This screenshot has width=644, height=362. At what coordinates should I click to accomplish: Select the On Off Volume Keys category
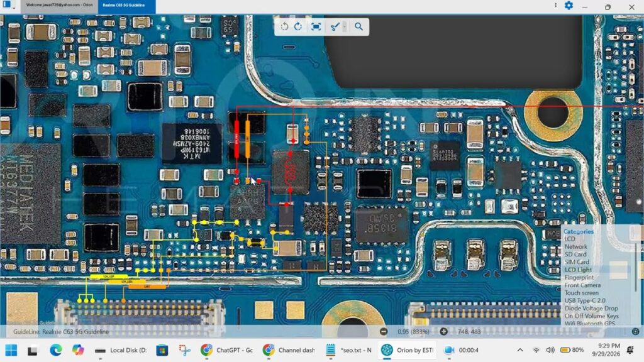pyautogui.click(x=591, y=316)
